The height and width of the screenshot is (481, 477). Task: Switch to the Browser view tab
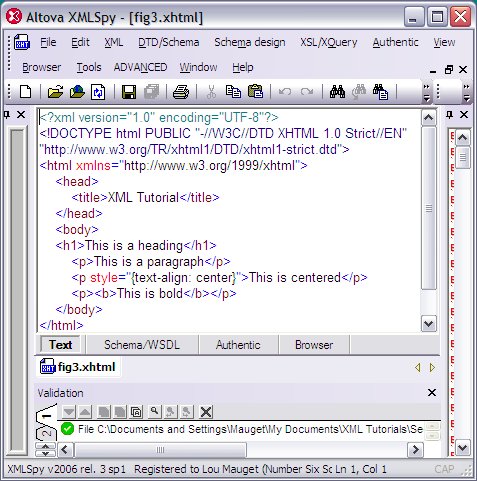(314, 345)
